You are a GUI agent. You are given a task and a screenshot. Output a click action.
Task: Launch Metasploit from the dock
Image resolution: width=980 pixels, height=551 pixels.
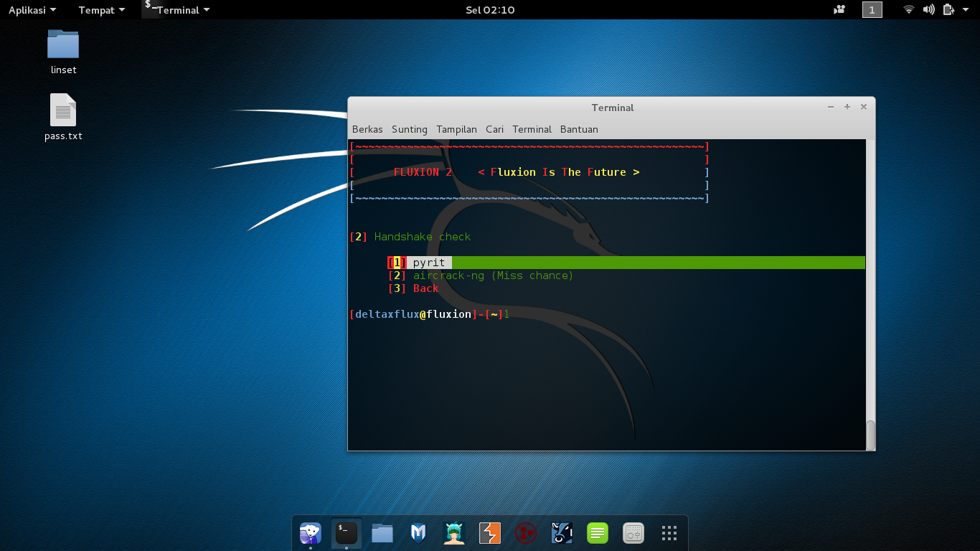click(x=418, y=533)
